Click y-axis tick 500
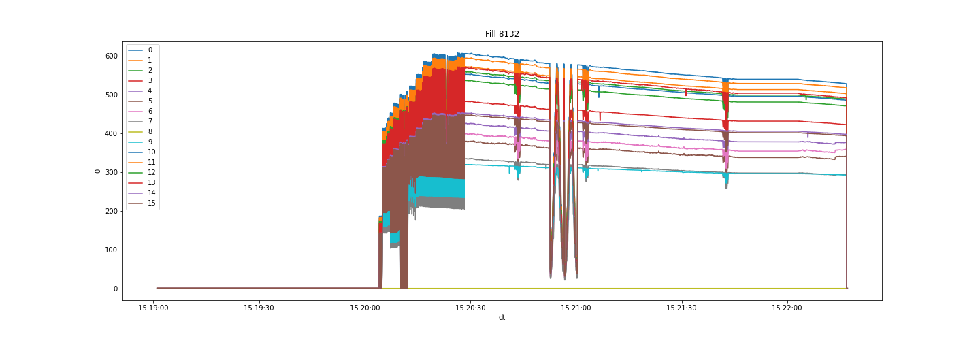 [111, 95]
